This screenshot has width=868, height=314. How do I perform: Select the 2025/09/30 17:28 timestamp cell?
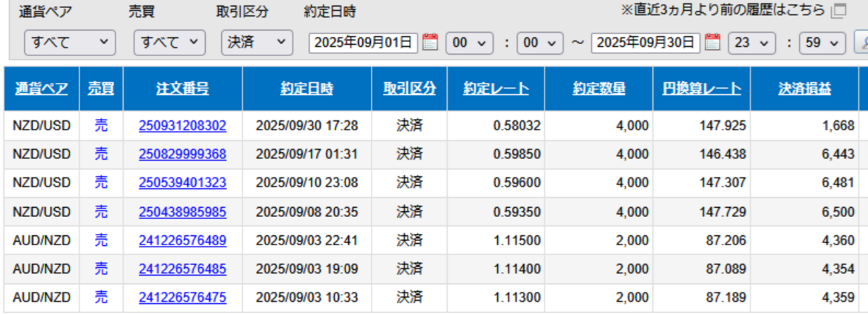(307, 126)
